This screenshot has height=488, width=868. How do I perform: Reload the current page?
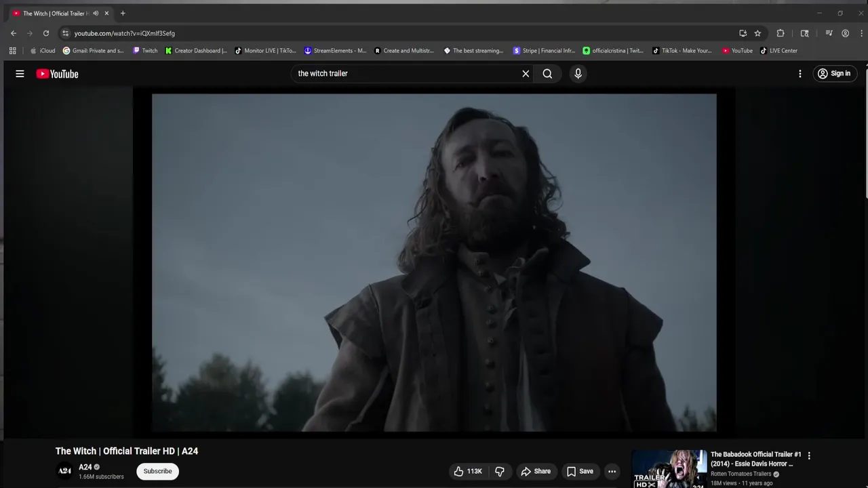(46, 33)
